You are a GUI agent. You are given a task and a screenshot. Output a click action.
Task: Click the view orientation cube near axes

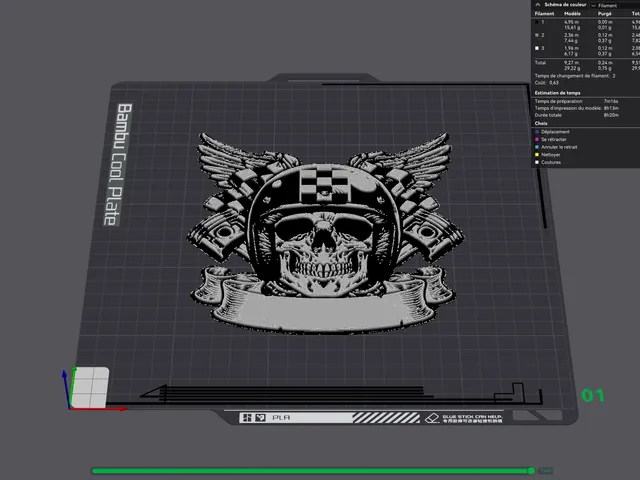[x=90, y=387]
